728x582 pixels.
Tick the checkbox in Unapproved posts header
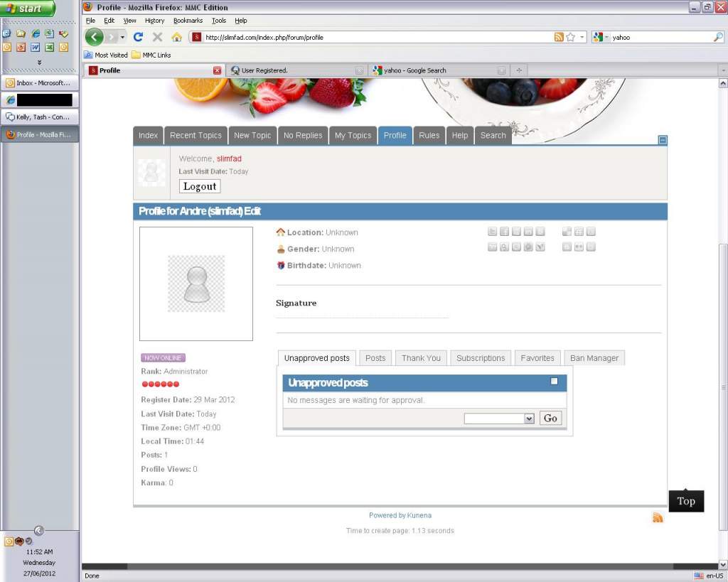[x=555, y=382]
